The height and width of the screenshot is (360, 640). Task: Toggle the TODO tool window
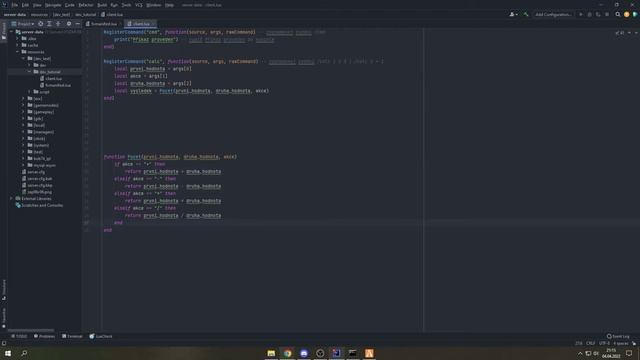[x=19, y=336]
